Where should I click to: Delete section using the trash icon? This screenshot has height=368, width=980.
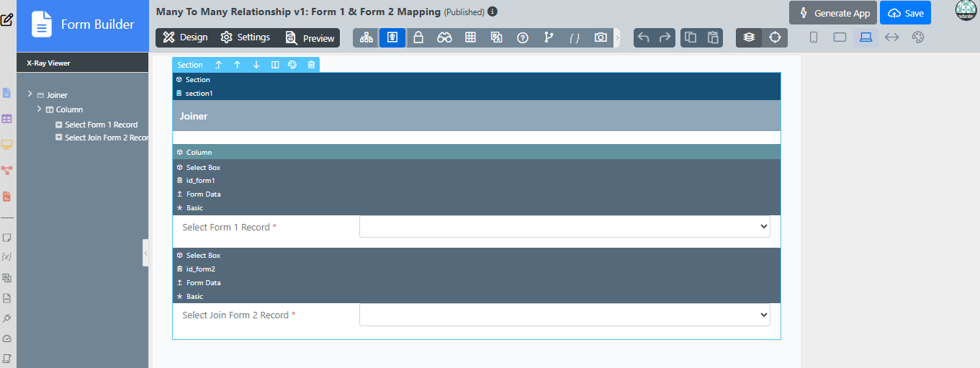pyautogui.click(x=311, y=65)
